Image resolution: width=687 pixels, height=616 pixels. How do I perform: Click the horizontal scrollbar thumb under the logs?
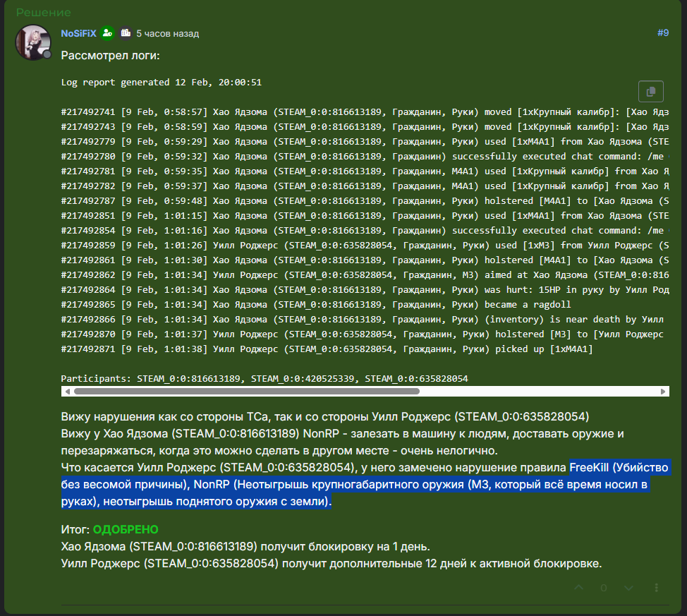tap(246, 391)
